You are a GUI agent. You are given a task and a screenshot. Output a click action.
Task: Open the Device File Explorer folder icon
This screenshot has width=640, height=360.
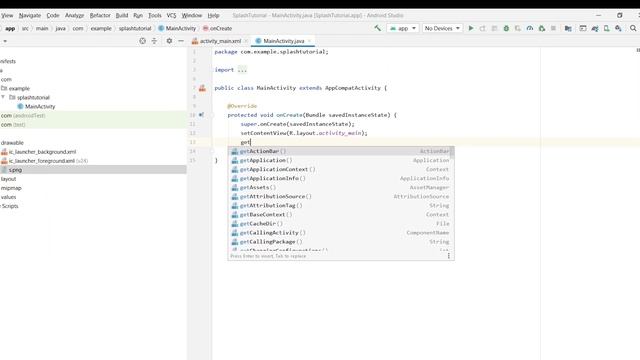568,28
